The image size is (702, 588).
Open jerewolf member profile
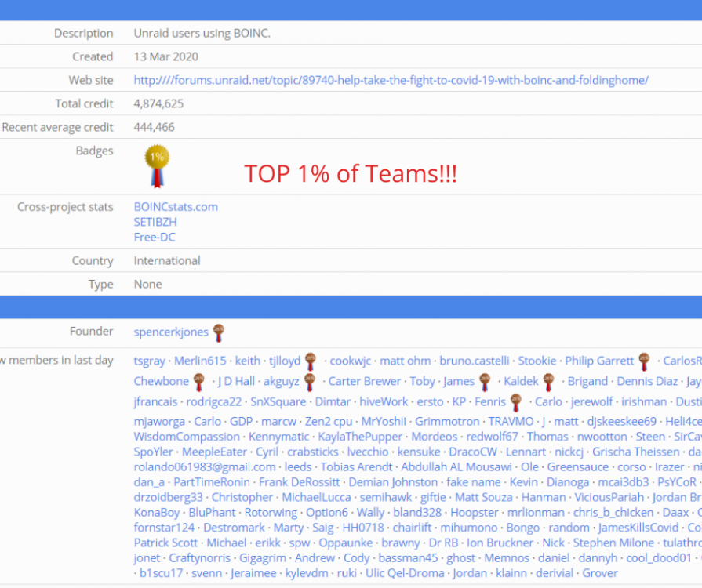591,402
